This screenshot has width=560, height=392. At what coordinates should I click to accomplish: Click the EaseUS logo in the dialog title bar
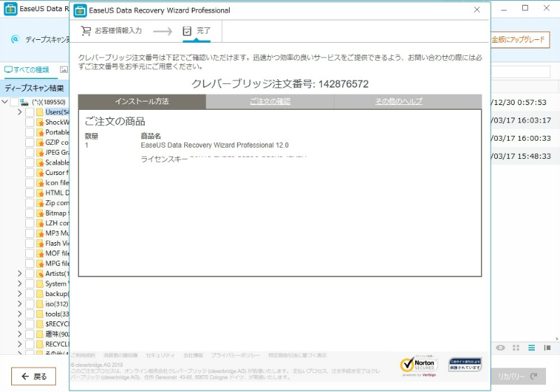[80, 10]
